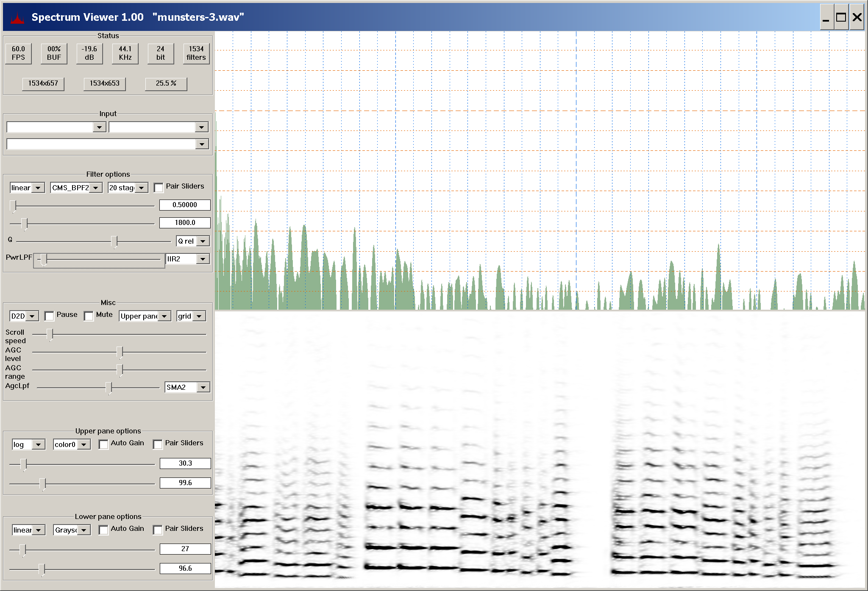Open the Upper pane dropdown in Misc

[x=145, y=316]
